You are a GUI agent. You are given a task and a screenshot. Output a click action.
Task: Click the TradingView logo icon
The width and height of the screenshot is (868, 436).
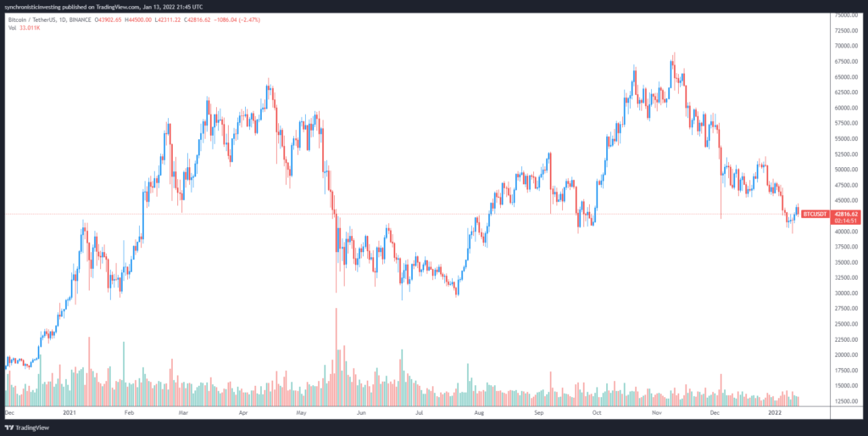(10, 428)
